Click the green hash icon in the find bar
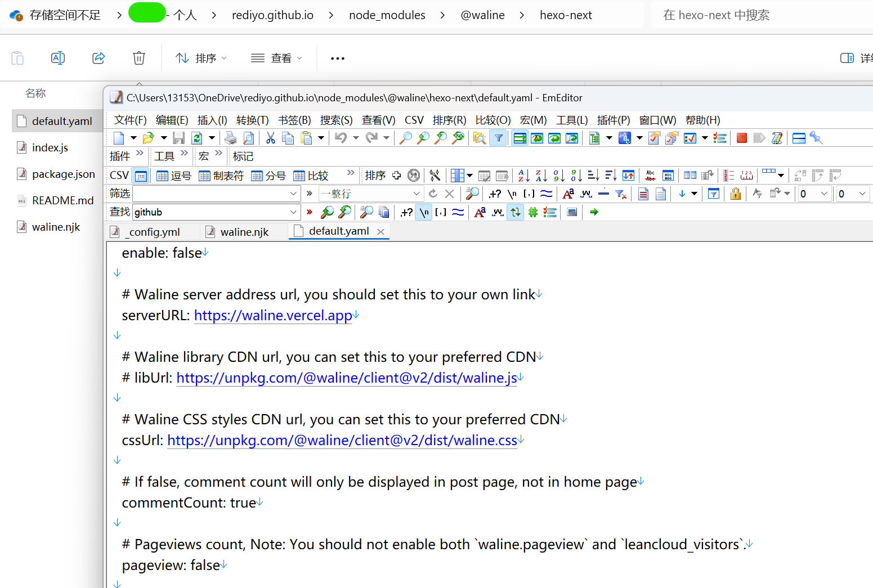The height and width of the screenshot is (588, 873). (533, 212)
